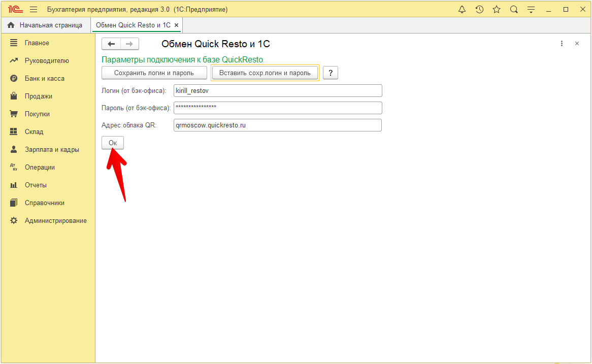Image resolution: width=592 pixels, height=364 pixels.
Task: Confirm connection settings with Ок button
Action: coord(113,143)
